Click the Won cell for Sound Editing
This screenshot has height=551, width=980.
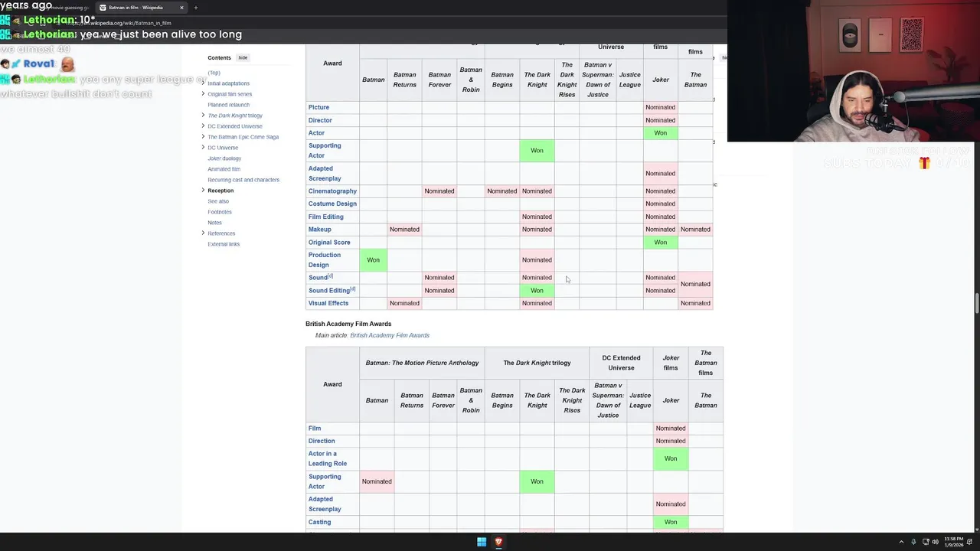(x=537, y=291)
